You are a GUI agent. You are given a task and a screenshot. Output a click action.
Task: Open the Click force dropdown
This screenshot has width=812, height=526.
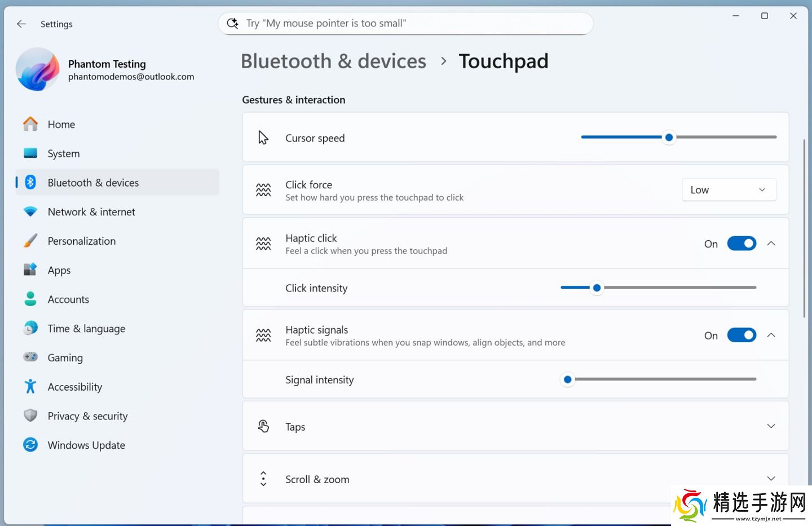coord(729,190)
